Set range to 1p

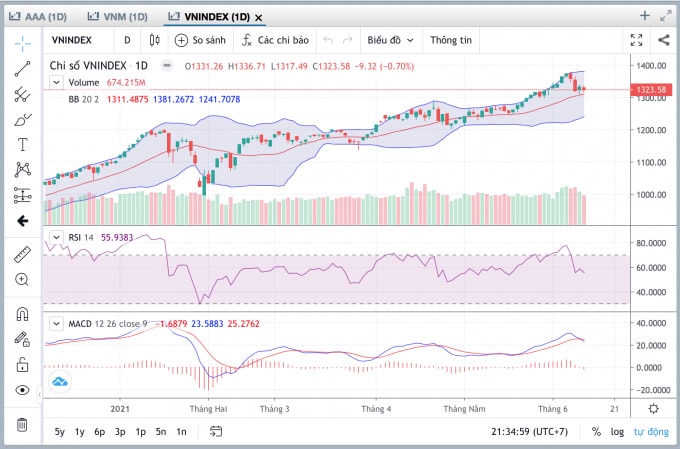pos(141,432)
